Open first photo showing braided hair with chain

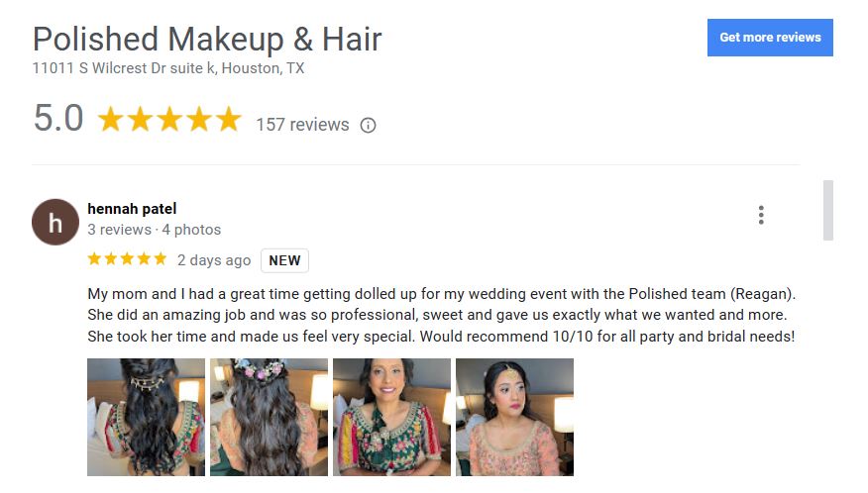(x=146, y=417)
